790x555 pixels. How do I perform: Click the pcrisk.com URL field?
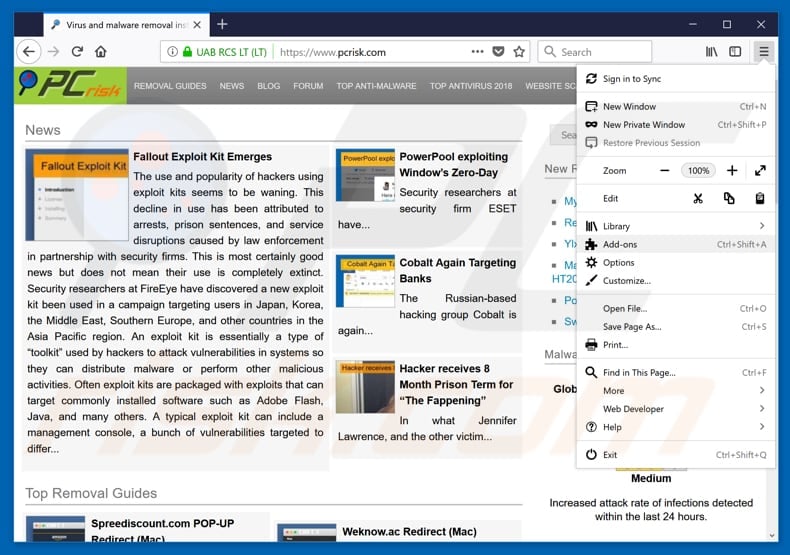tap(345, 52)
